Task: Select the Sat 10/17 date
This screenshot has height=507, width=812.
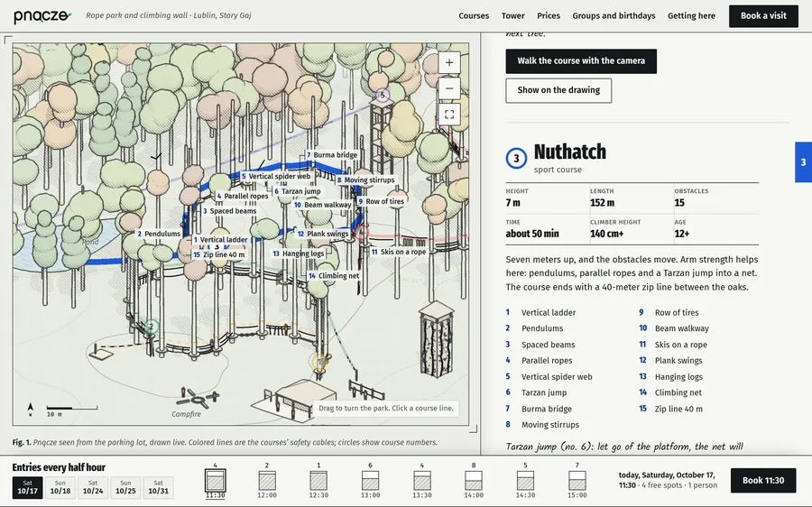Action: [27, 487]
